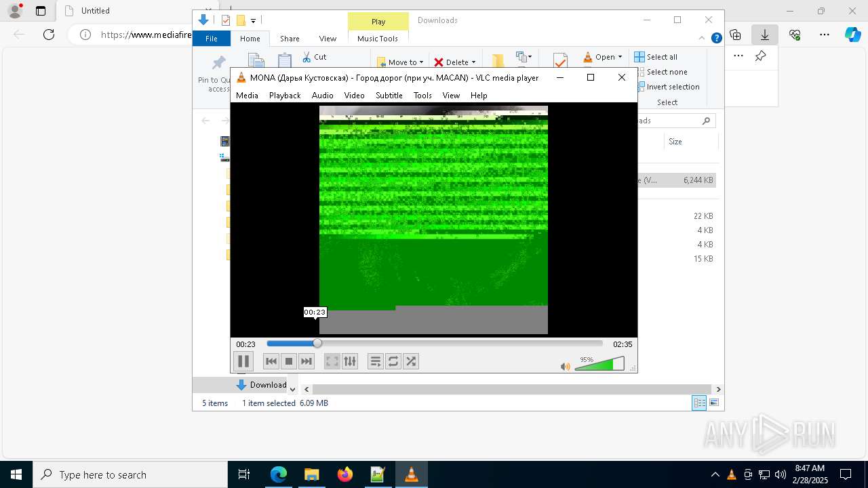The height and width of the screenshot is (488, 868).
Task: Open the VLC Help menu
Action: [x=479, y=96]
